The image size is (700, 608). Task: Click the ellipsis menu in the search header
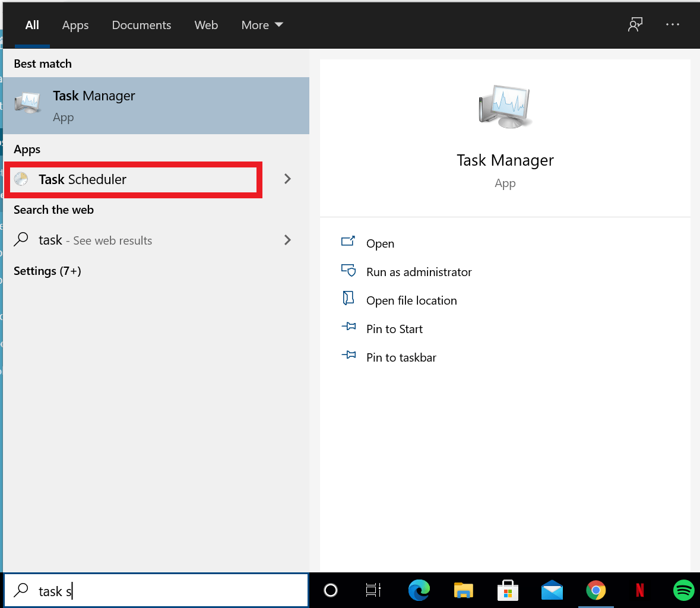673,25
